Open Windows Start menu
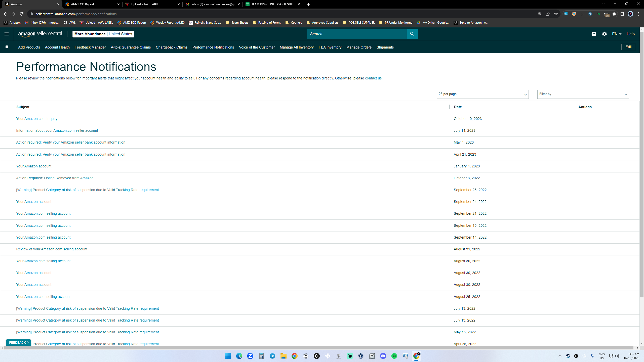Image resolution: width=644 pixels, height=362 pixels. [x=228, y=356]
